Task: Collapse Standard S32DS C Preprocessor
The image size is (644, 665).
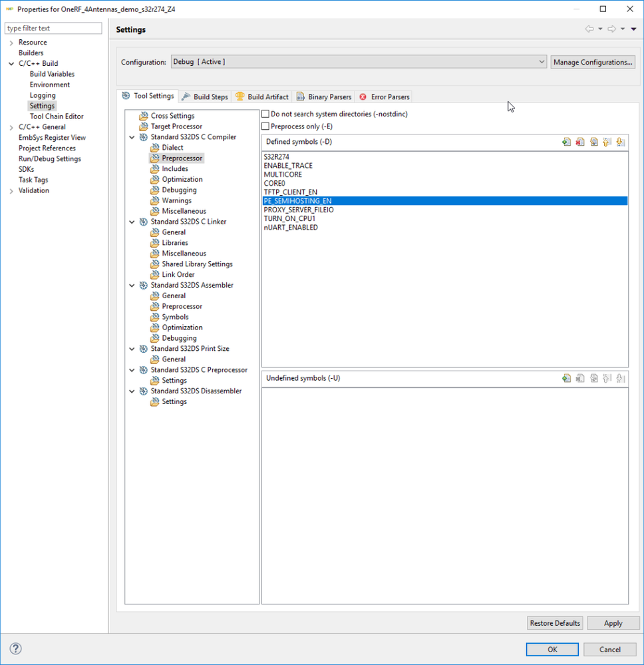Action: pos(132,370)
